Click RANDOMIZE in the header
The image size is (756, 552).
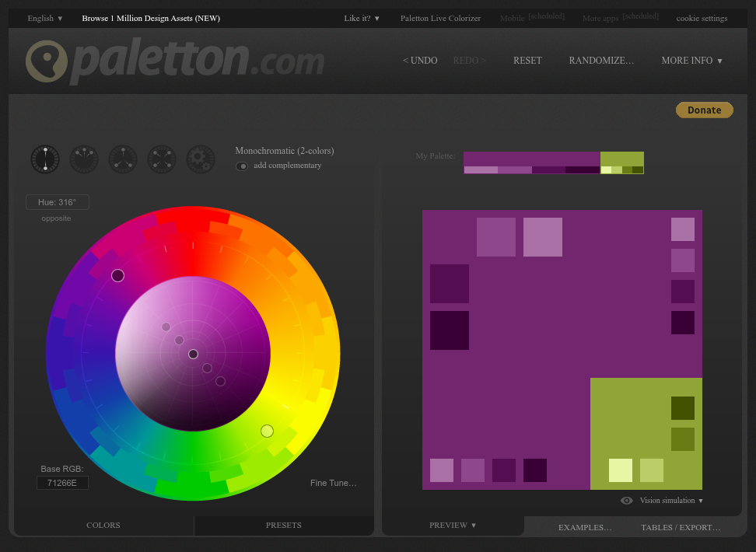click(x=601, y=61)
